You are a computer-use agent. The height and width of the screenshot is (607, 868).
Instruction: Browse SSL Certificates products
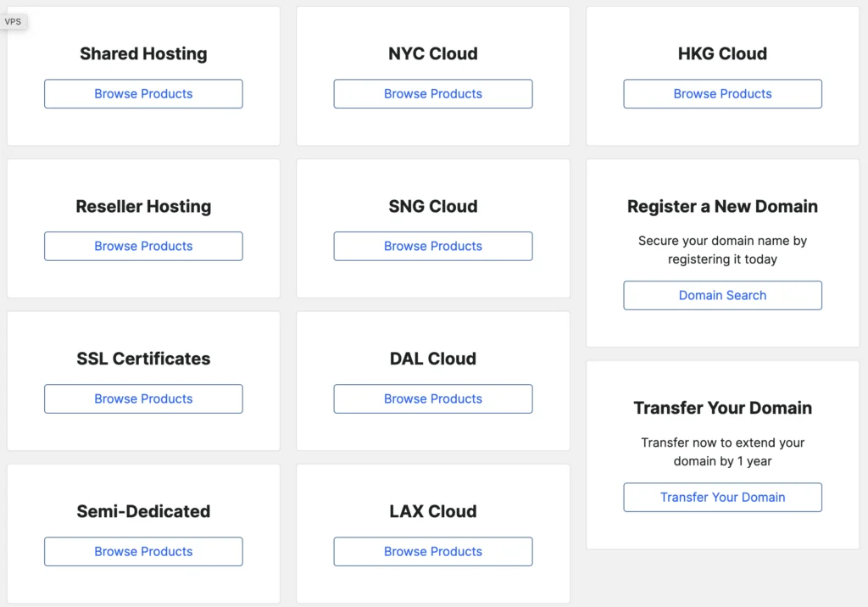point(143,398)
